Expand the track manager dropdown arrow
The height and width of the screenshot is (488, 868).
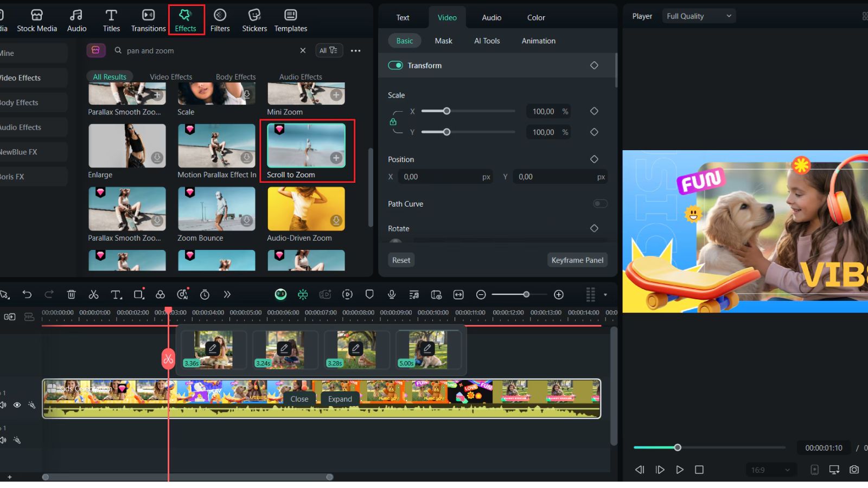point(604,294)
